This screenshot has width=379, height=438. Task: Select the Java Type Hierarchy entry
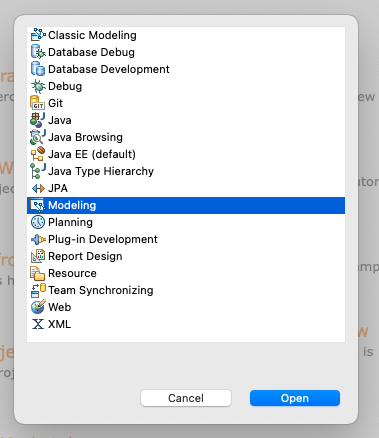point(186,171)
